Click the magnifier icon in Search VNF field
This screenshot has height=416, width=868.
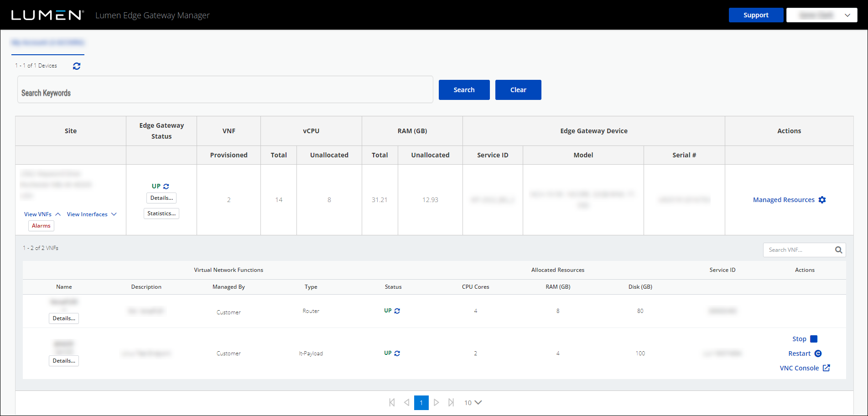tap(838, 250)
